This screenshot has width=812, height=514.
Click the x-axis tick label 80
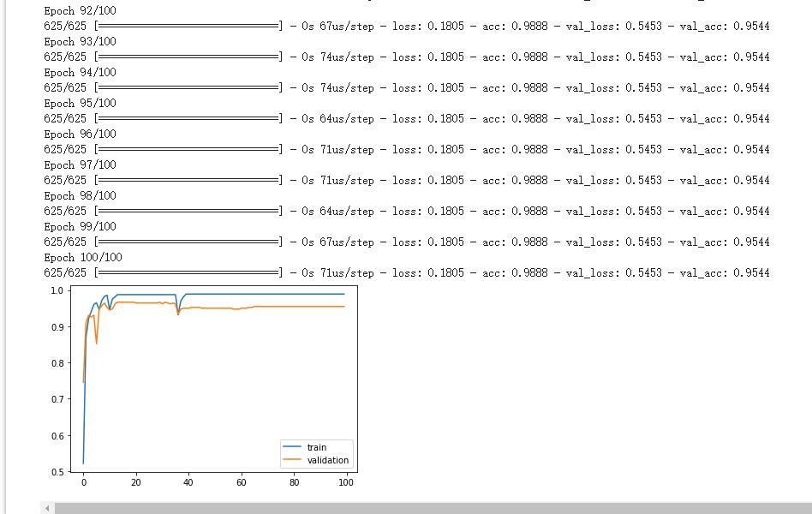(x=294, y=482)
